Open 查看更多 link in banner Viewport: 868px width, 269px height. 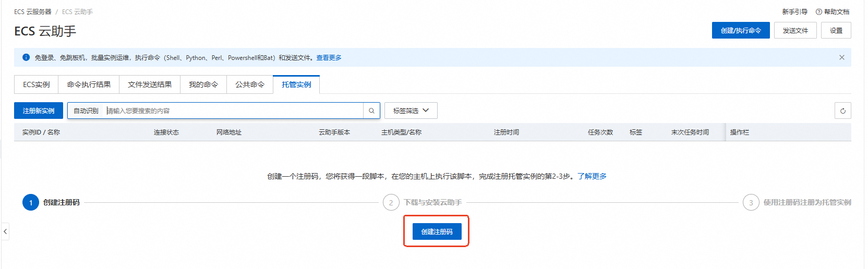(329, 57)
